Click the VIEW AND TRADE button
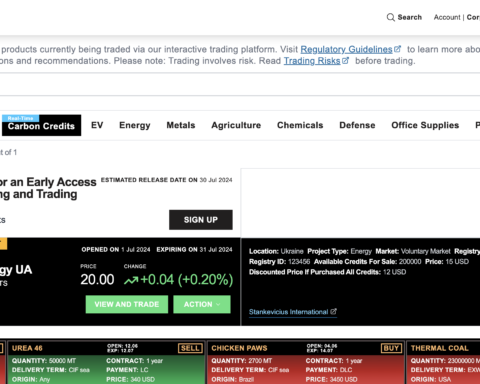Screen dimensions: 480x384 click(127, 304)
